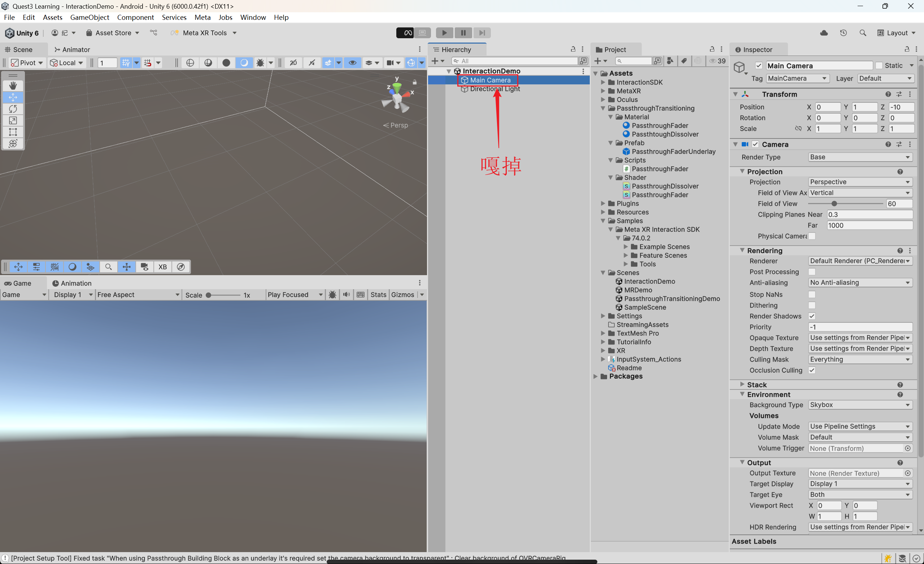
Task: Open Meta XR Tools button
Action: [204, 33]
